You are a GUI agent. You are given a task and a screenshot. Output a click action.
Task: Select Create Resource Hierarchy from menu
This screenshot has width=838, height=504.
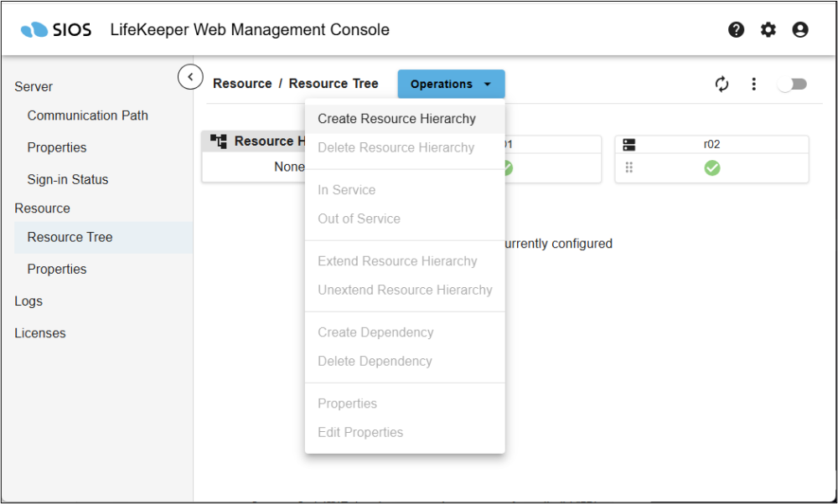pos(396,119)
